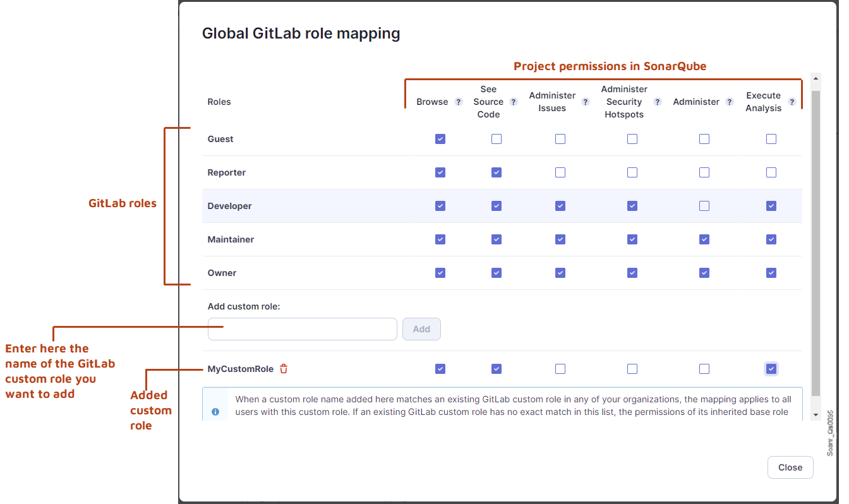
Task: Enable Administer Security Hotspots for MyCustomRole
Action: point(632,369)
